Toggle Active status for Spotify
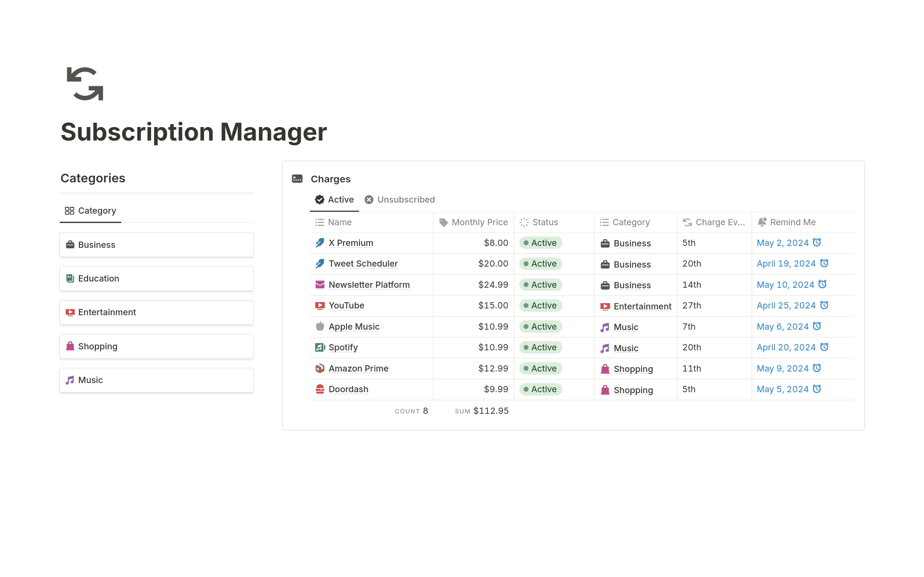The height and width of the screenshot is (577, 924). (x=540, y=347)
